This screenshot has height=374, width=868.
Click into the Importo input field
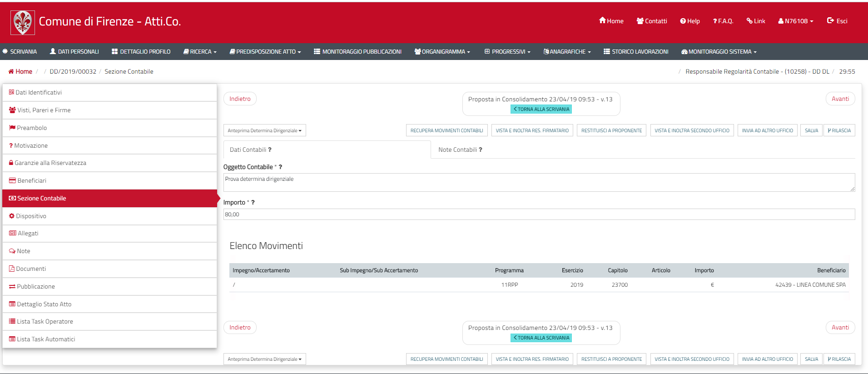click(539, 214)
